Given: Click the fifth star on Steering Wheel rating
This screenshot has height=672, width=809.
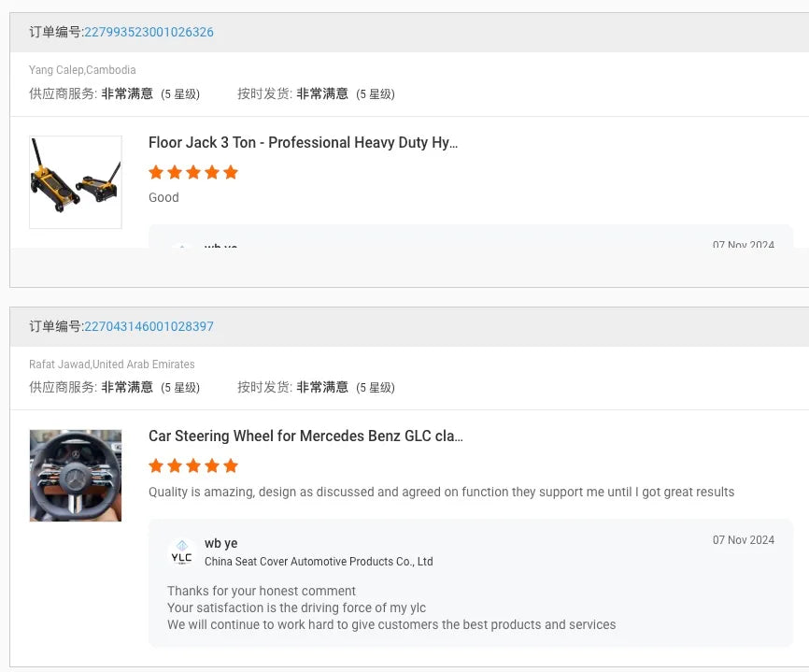Looking at the screenshot, I should coord(231,465).
